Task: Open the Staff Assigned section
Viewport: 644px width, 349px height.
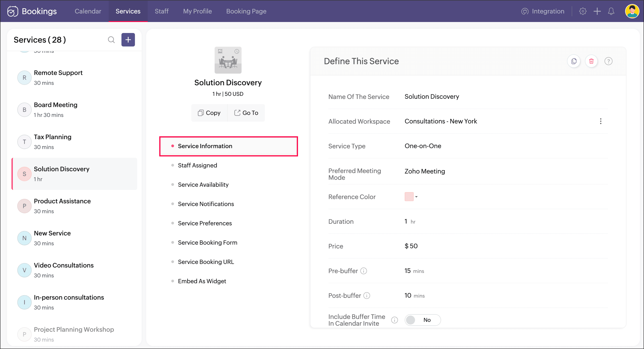Action: click(x=197, y=165)
